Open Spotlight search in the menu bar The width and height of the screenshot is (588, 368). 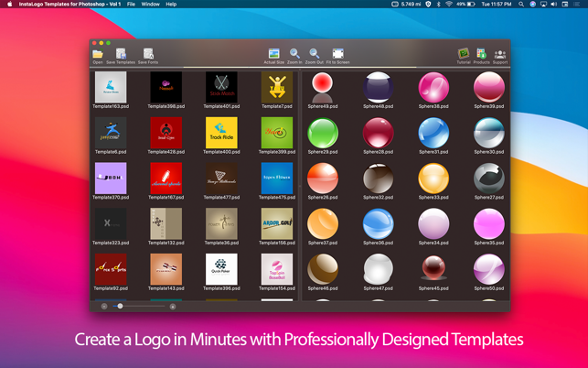(x=521, y=5)
